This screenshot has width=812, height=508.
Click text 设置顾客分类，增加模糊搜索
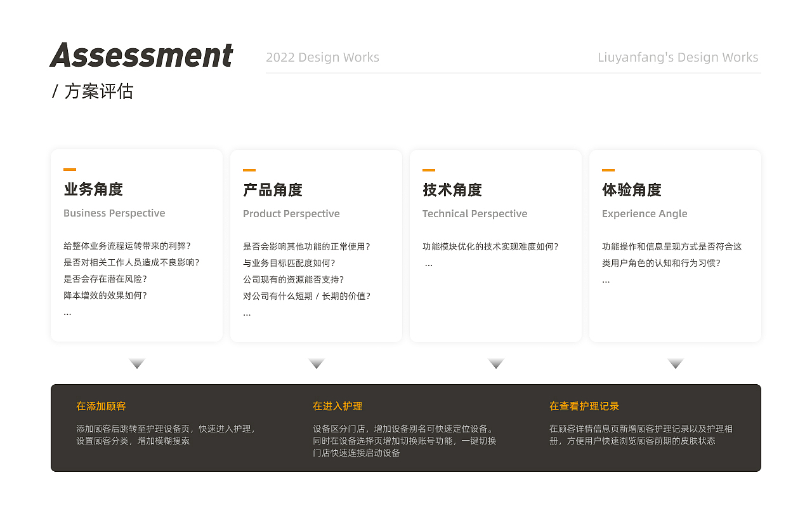[x=133, y=441]
